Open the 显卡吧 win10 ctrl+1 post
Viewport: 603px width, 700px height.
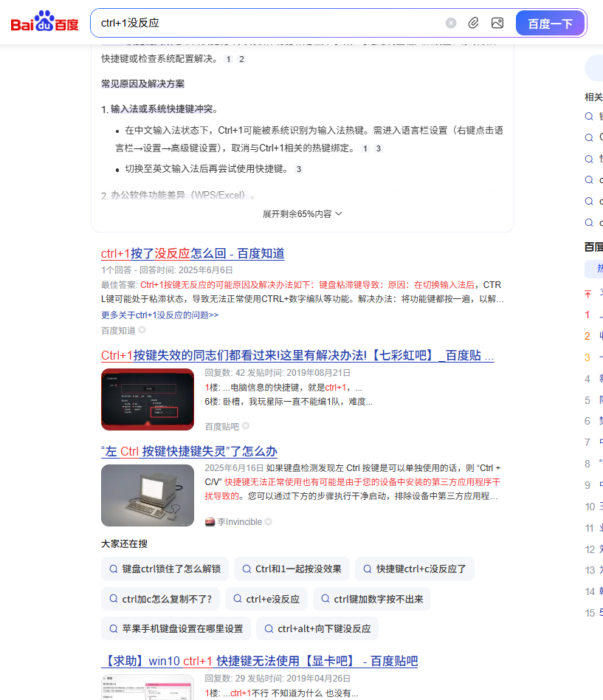[259, 661]
